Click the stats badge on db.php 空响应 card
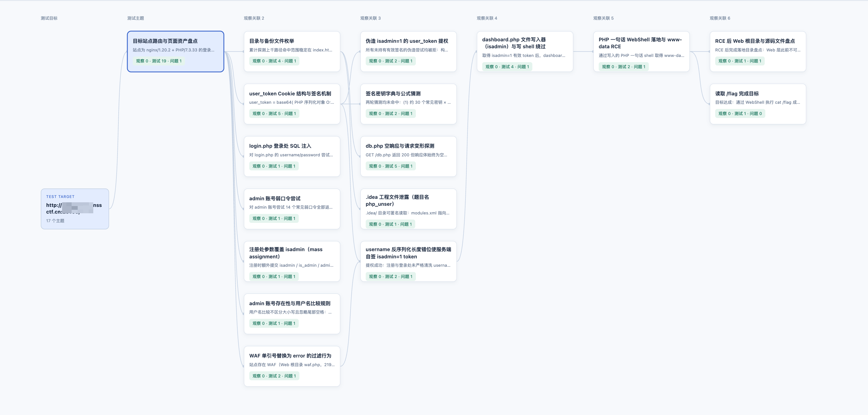 tap(390, 166)
